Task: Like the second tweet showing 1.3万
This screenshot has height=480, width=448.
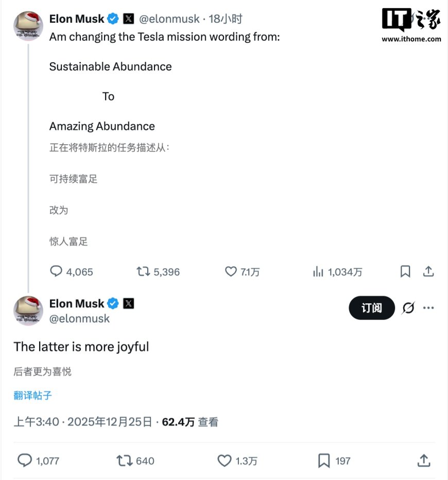Action: [x=223, y=460]
